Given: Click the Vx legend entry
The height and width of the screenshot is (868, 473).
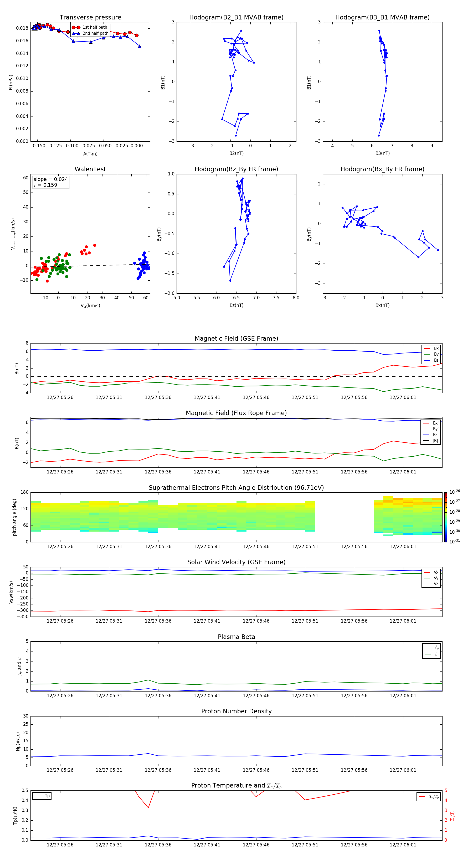Looking at the screenshot, I should 431,572.
